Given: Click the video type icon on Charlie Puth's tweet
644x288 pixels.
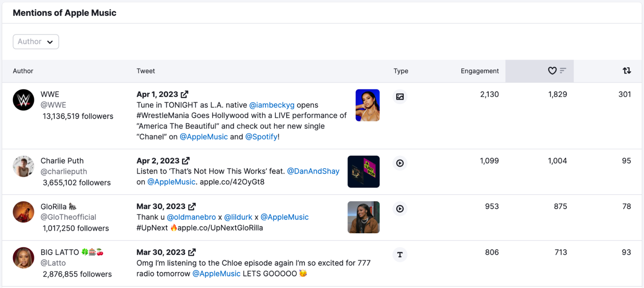Looking at the screenshot, I should pos(400,163).
